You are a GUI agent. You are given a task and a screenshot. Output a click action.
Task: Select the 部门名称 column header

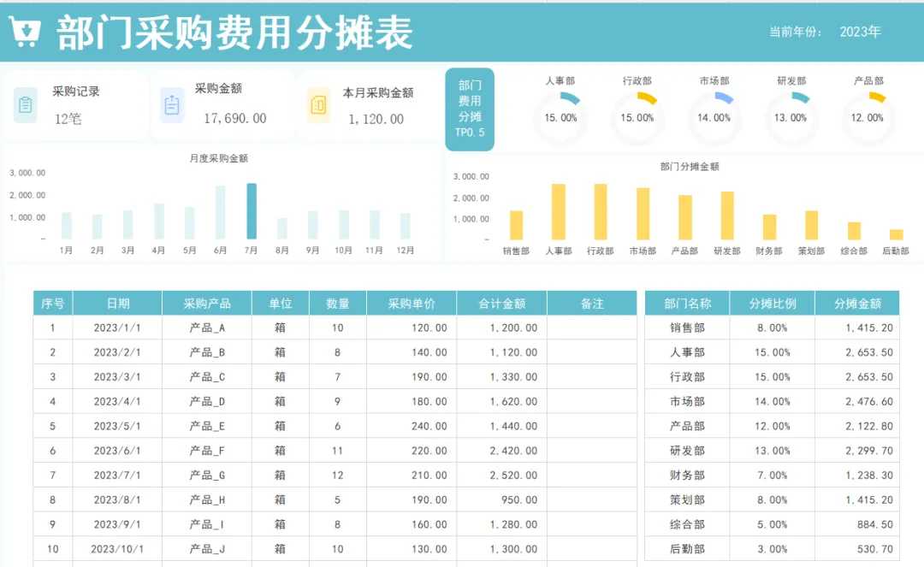point(687,304)
